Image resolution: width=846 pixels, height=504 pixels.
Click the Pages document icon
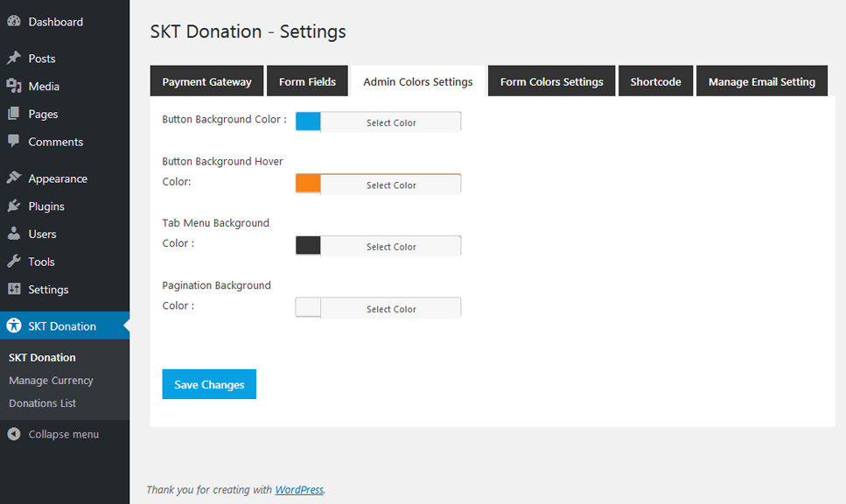pos(14,114)
